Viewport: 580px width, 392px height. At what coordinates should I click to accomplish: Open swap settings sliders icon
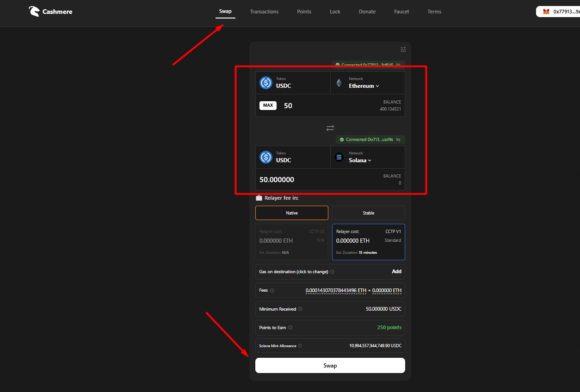tap(403, 49)
